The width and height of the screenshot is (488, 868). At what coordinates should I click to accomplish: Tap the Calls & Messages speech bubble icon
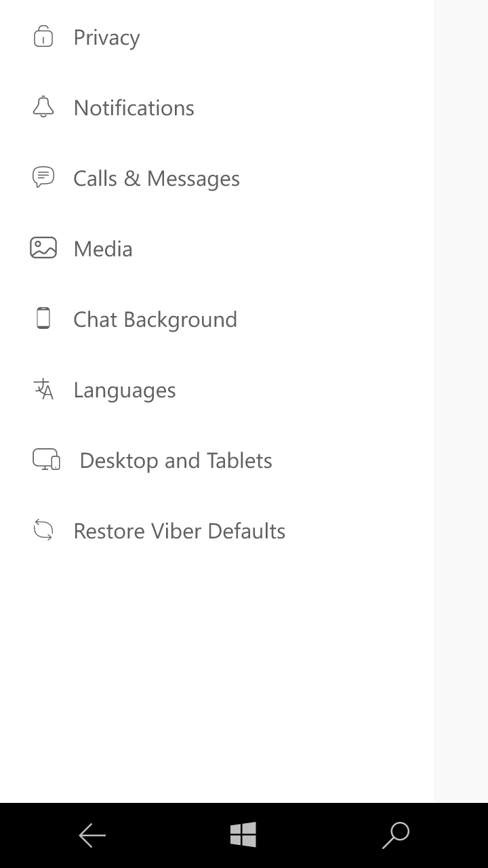[43, 178]
